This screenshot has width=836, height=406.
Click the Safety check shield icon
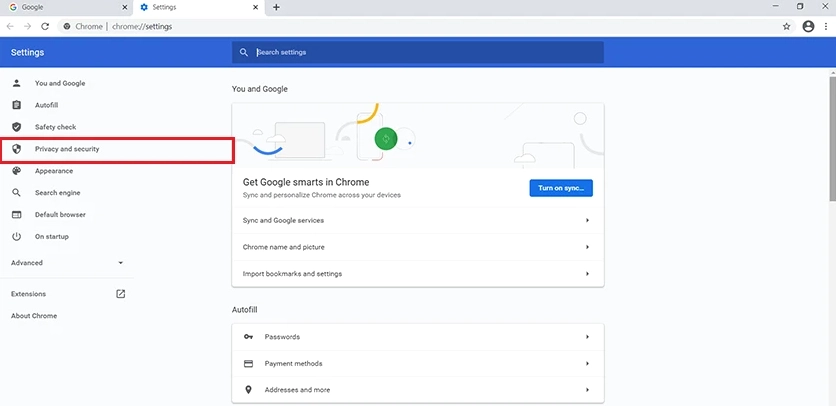point(17,127)
